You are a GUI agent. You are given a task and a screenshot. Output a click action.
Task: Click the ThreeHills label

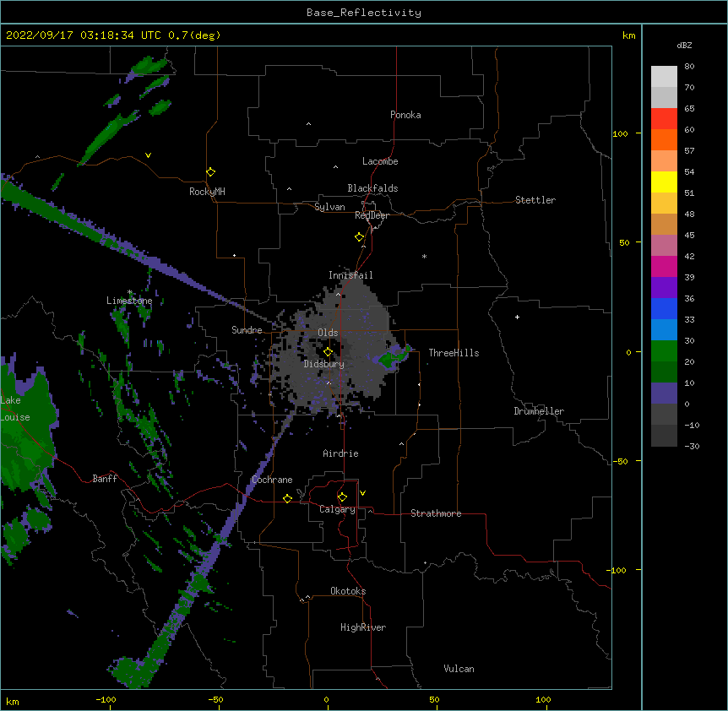coord(454,353)
